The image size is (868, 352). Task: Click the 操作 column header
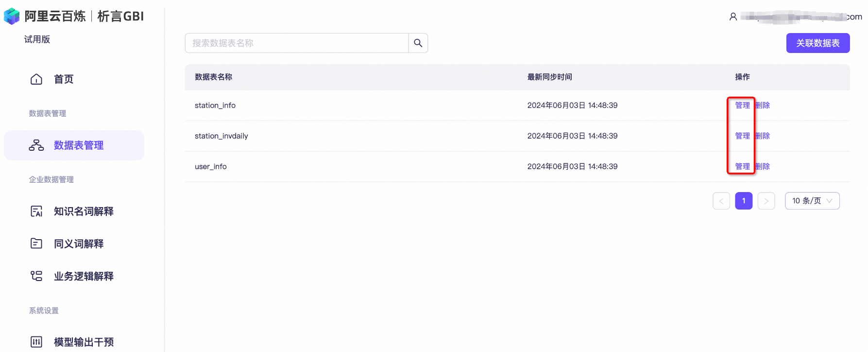point(742,77)
